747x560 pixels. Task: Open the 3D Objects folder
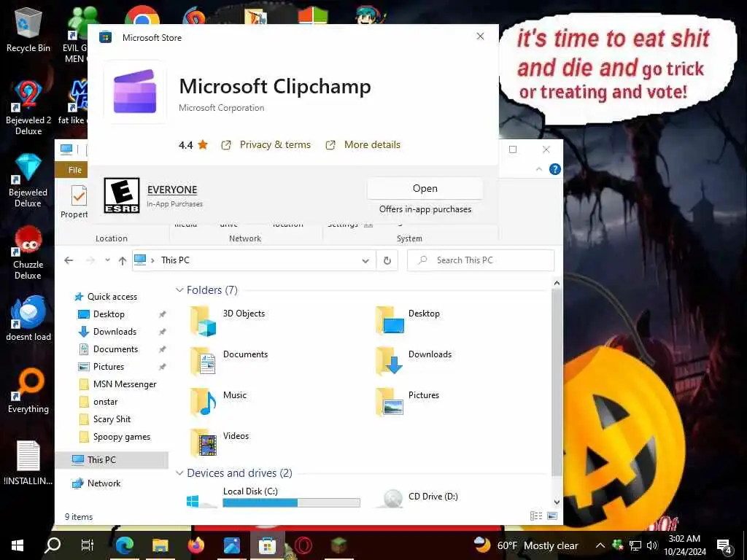point(228,320)
